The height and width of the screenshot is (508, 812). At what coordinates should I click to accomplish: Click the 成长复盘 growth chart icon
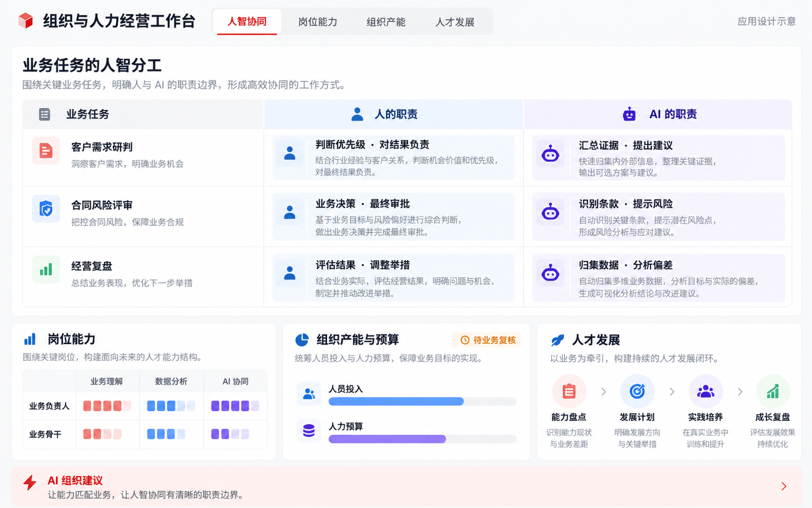click(773, 392)
